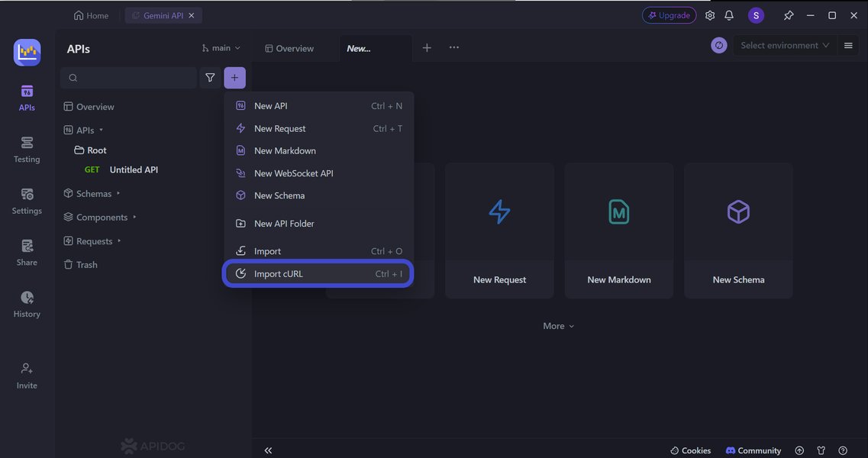Open the History section in the sidebar
The image size is (868, 458).
(27, 304)
